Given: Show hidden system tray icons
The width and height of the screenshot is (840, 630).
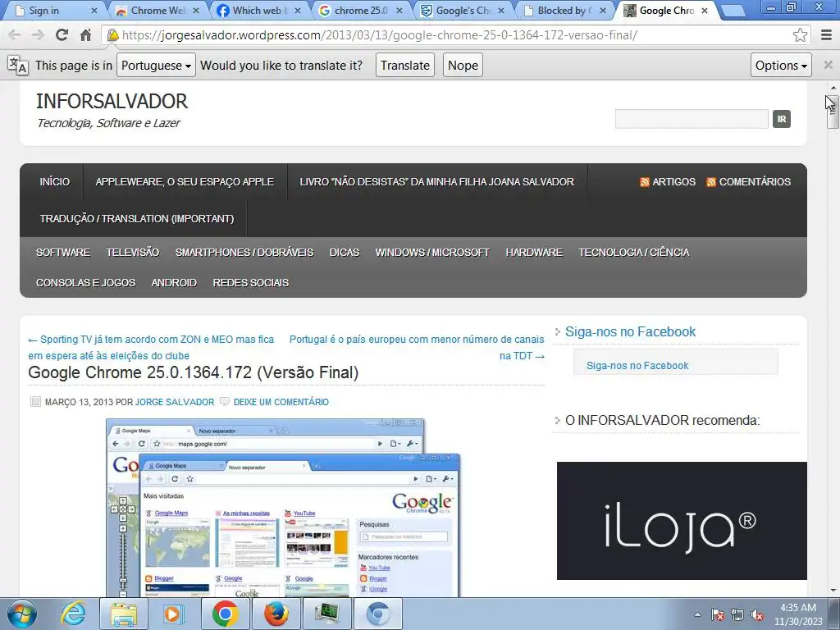Looking at the screenshot, I should pos(697,614).
